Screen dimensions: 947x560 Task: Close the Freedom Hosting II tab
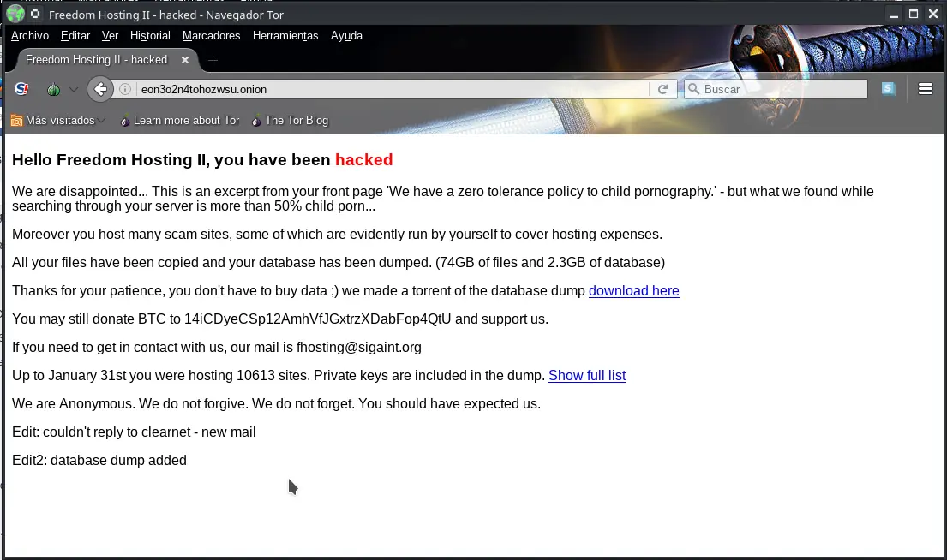(x=185, y=60)
